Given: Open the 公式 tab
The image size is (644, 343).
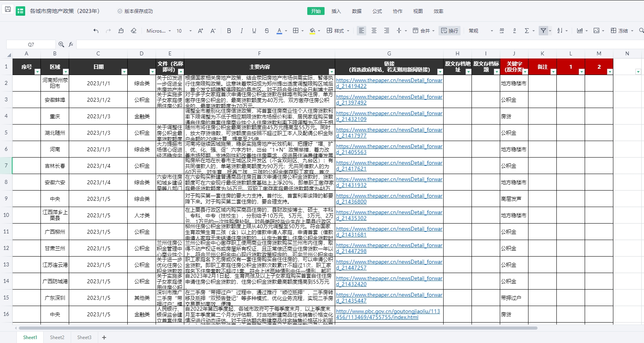Looking at the screenshot, I should pos(377,11).
